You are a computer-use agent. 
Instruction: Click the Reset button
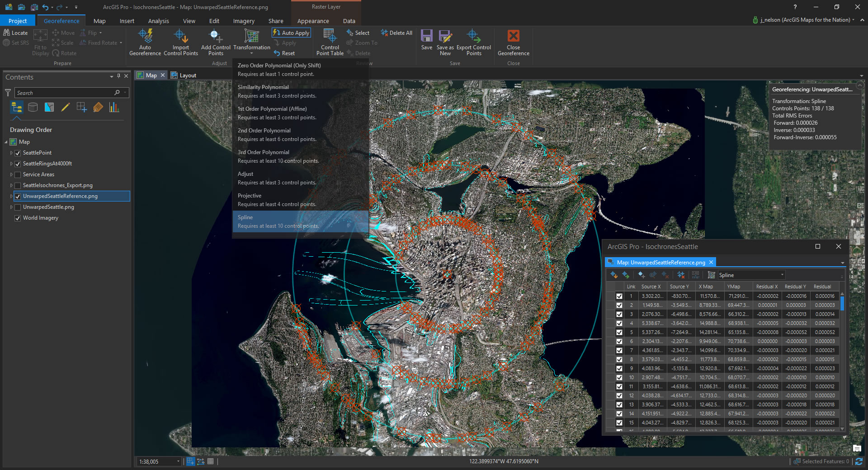pos(284,53)
